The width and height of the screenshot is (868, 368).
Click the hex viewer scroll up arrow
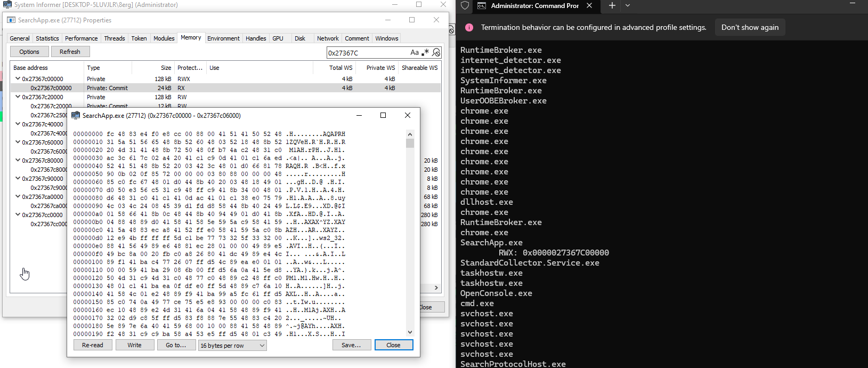(410, 134)
